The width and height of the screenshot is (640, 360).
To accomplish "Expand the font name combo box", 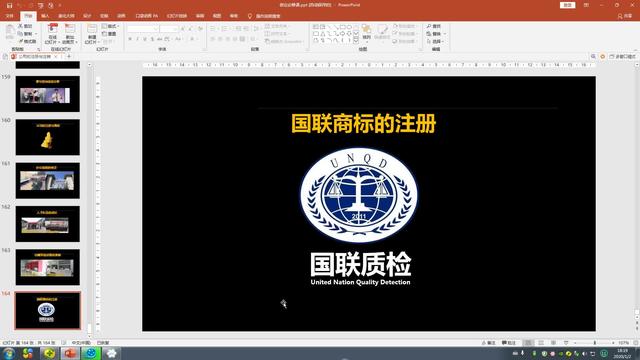I will click(156, 29).
